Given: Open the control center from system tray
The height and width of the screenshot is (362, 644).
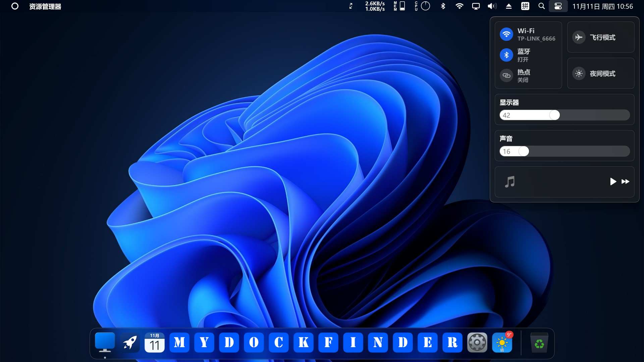Looking at the screenshot, I should click(558, 6).
